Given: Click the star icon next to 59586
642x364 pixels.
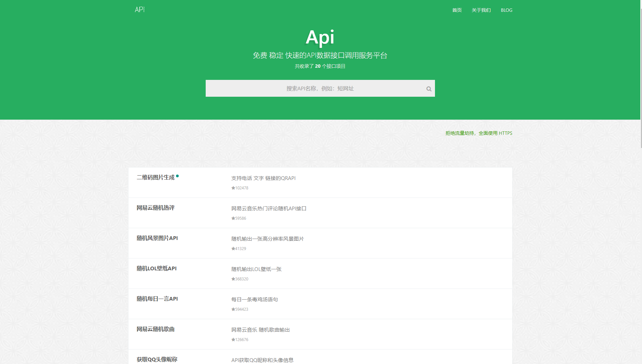Looking at the screenshot, I should (x=233, y=218).
